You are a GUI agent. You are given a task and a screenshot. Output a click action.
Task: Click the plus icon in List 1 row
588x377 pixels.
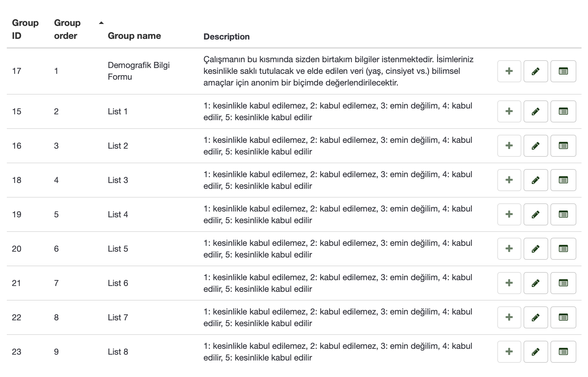[x=509, y=111]
